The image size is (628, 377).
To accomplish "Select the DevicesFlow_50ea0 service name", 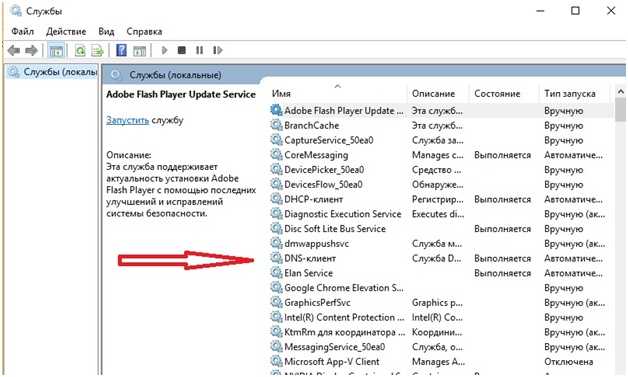I will click(323, 185).
